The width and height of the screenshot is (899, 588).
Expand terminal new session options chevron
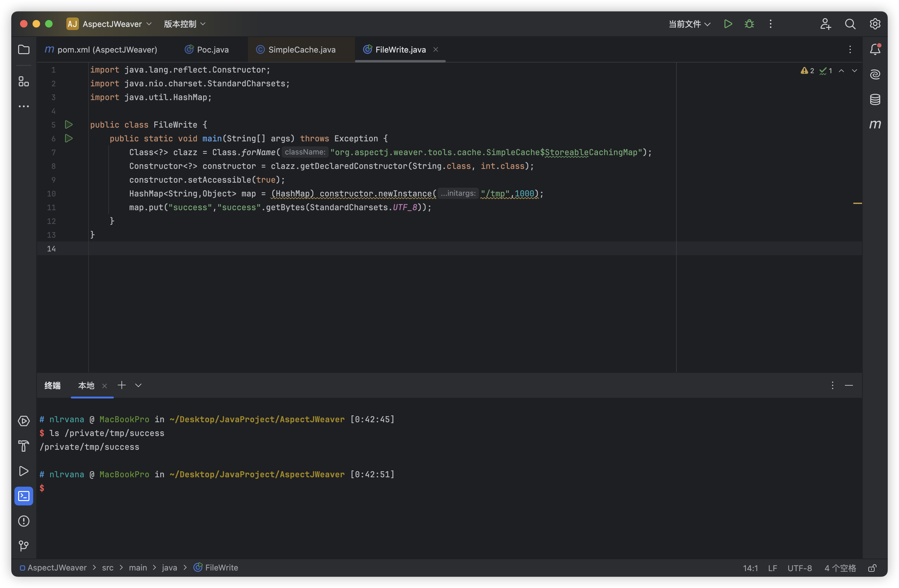(x=138, y=385)
